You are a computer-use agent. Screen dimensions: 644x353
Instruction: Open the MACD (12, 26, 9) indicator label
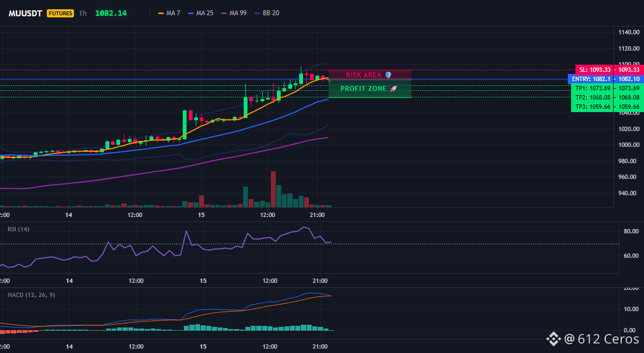point(31,295)
